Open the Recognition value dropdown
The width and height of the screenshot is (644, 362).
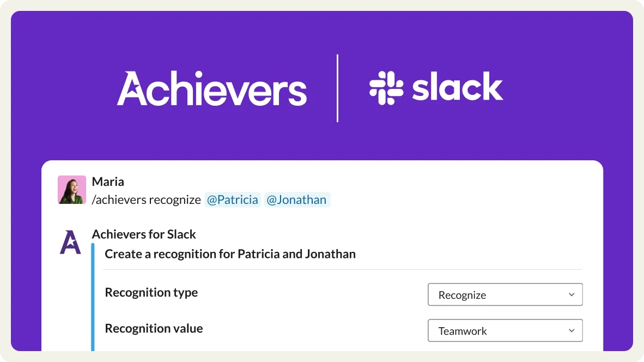coord(505,330)
